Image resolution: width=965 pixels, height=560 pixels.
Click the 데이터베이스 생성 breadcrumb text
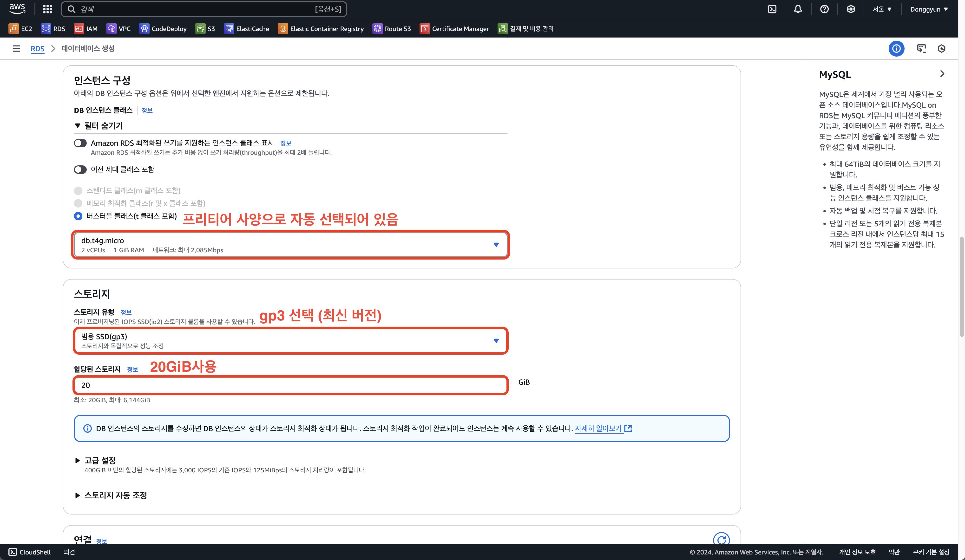88,49
